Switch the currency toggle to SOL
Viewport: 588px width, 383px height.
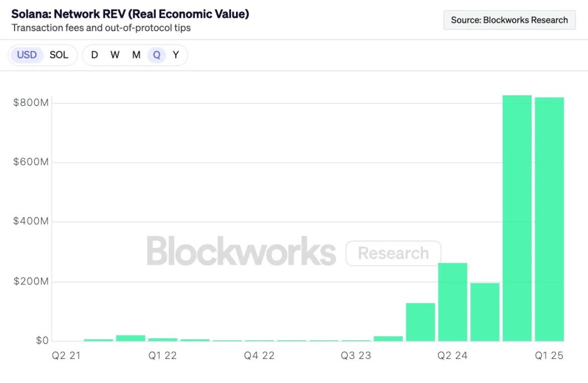[x=59, y=55]
